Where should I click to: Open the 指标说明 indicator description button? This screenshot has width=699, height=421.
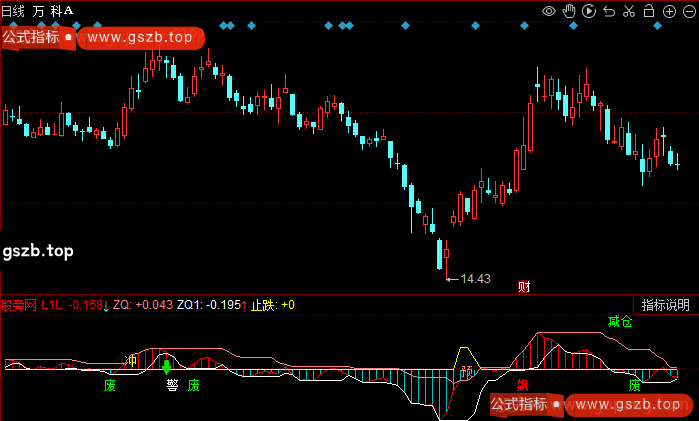click(665, 305)
